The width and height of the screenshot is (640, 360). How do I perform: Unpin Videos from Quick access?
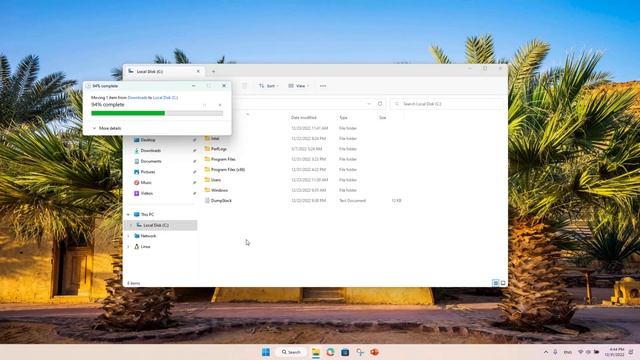point(195,193)
